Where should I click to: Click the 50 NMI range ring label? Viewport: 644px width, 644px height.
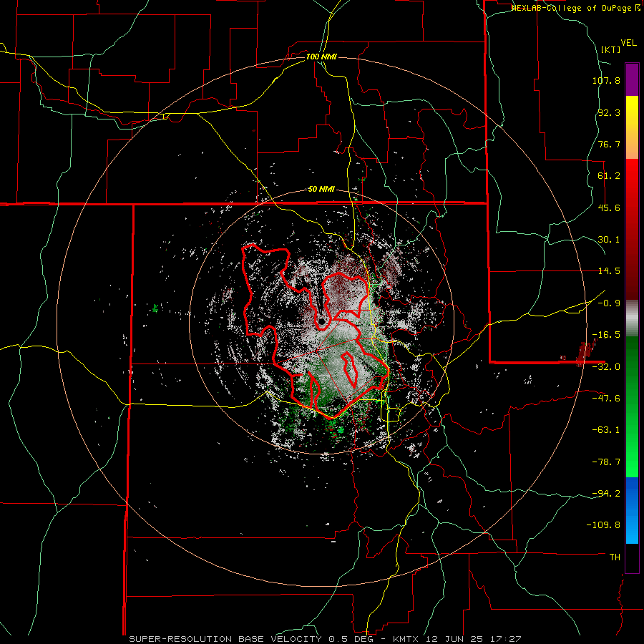(x=321, y=190)
